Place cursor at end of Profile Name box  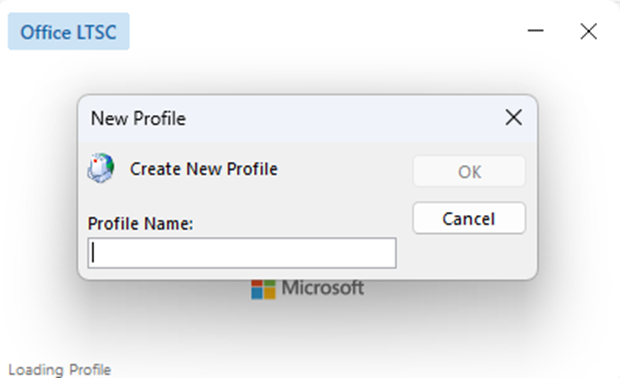(x=389, y=253)
